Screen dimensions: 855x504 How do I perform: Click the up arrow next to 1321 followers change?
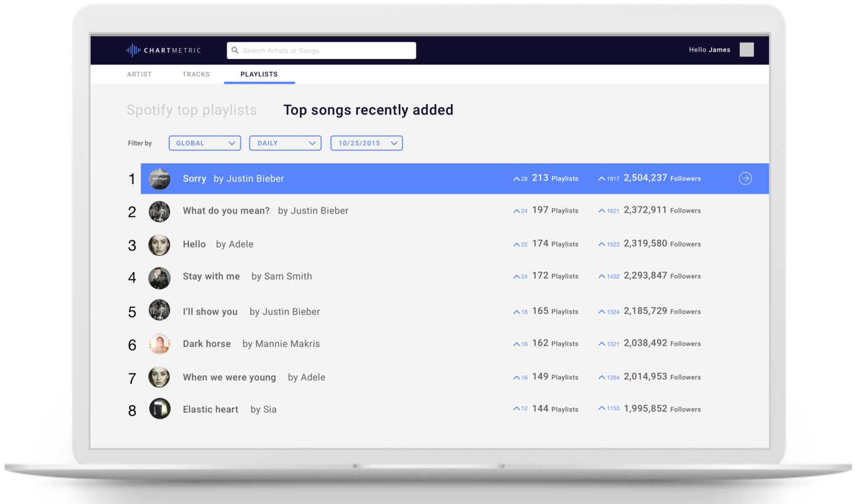click(x=601, y=344)
